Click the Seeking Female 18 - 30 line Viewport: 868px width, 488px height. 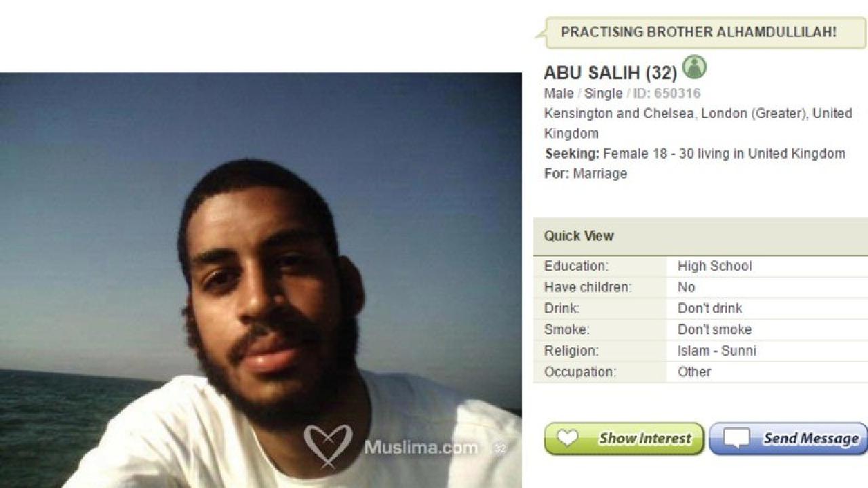click(x=695, y=154)
